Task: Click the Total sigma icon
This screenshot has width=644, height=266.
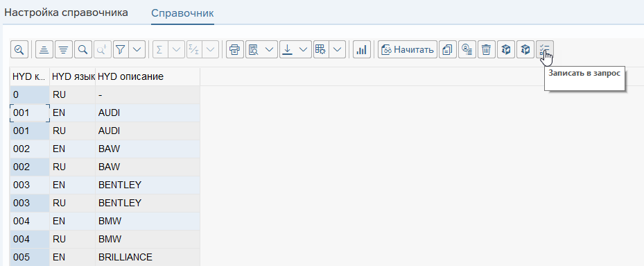Action: 159,50
